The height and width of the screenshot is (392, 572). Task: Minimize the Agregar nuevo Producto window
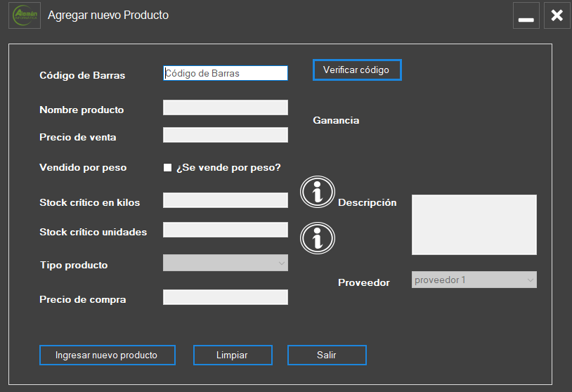point(526,15)
